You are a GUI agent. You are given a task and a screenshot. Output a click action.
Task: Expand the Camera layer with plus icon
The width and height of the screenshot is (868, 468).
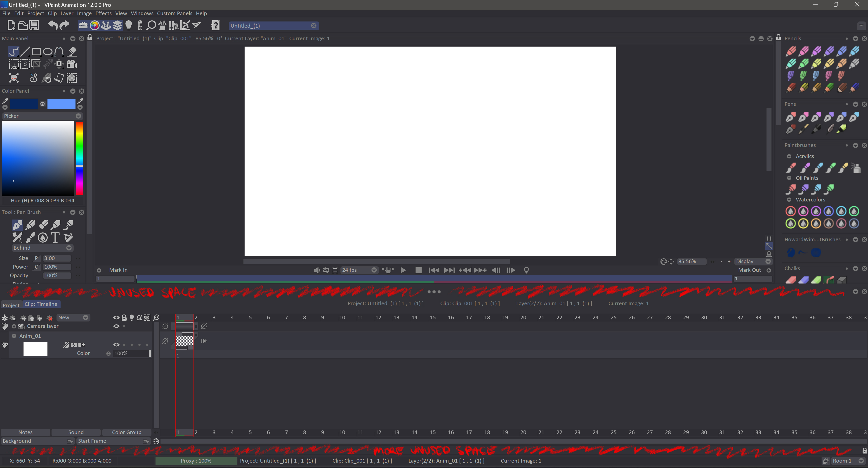pyautogui.click(x=14, y=326)
